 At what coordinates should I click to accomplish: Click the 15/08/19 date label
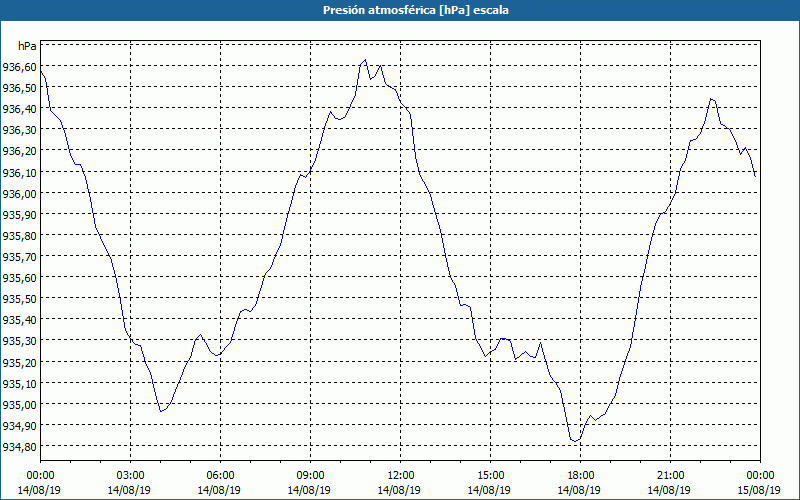(760, 490)
